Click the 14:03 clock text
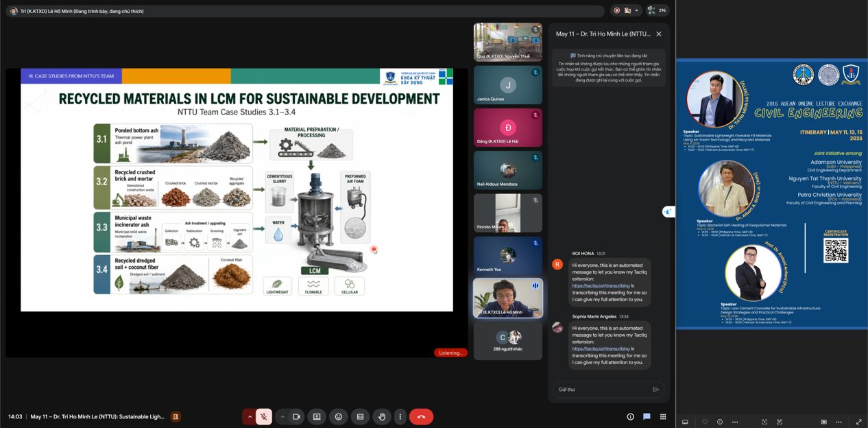 [15, 416]
